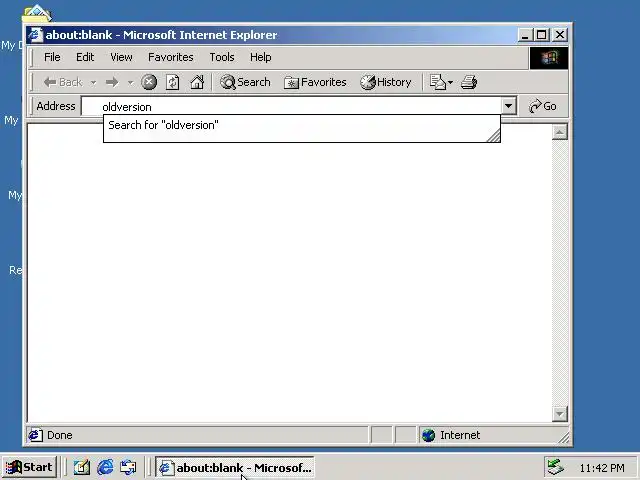Open the View menu

pos(121,57)
